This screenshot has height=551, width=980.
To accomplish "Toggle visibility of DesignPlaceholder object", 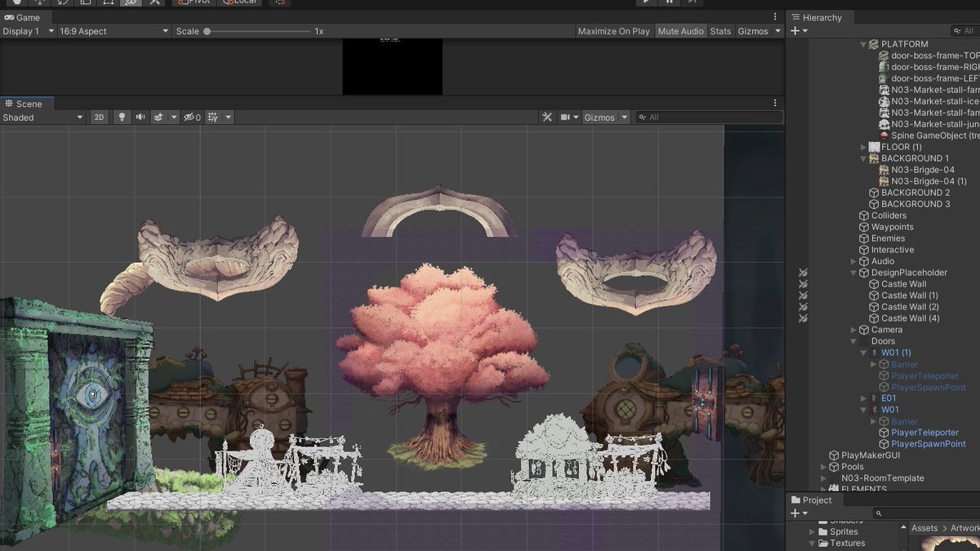I will (x=803, y=273).
